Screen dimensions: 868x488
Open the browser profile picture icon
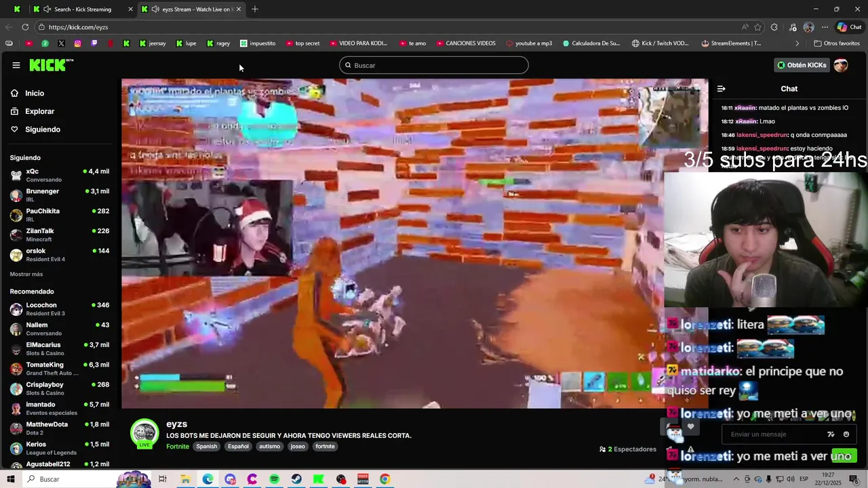click(x=808, y=27)
